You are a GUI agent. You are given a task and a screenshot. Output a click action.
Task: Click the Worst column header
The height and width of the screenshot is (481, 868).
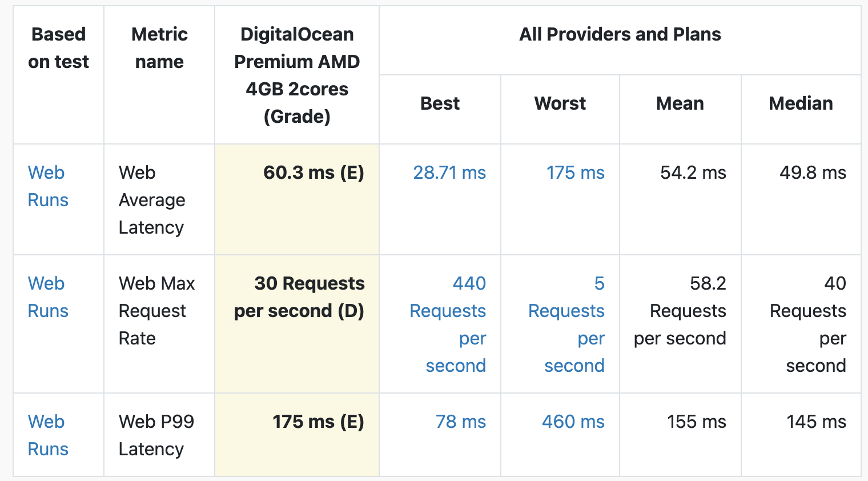click(x=560, y=103)
